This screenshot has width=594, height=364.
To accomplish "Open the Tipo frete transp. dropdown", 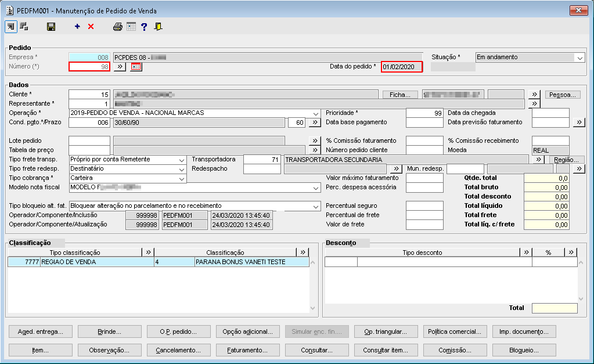I will (182, 160).
